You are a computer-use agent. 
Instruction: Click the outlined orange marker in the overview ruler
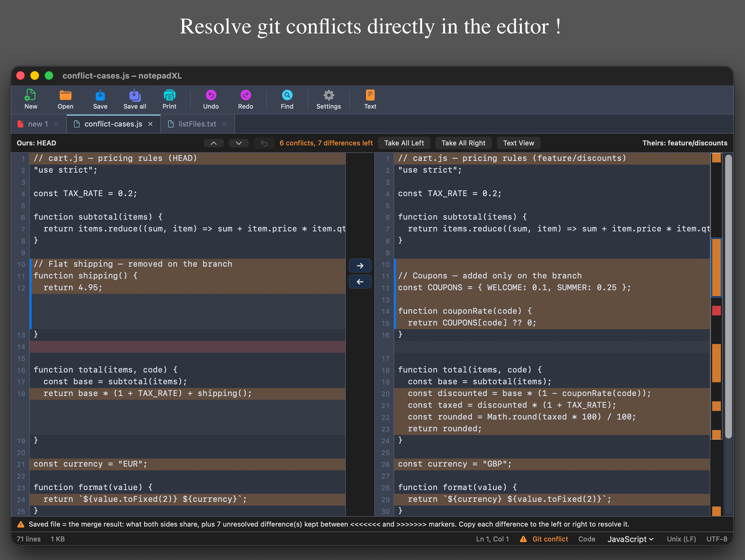point(717,268)
